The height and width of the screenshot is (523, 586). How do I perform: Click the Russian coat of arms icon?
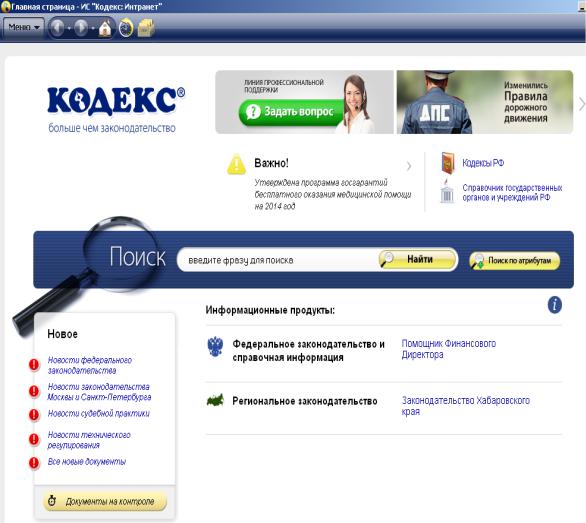(x=215, y=347)
